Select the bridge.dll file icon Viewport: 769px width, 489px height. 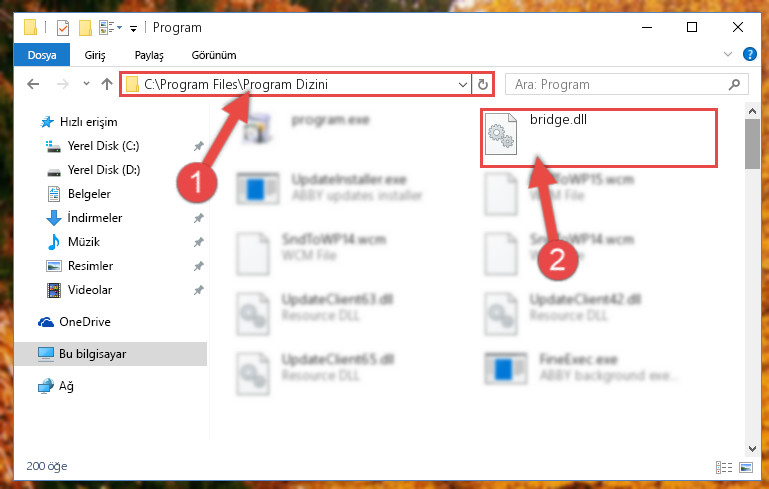(501, 134)
